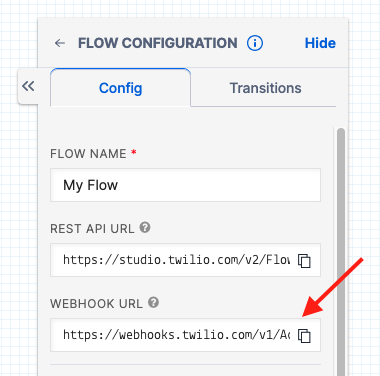
Task: Copy the REST API URL
Action: coord(304,261)
